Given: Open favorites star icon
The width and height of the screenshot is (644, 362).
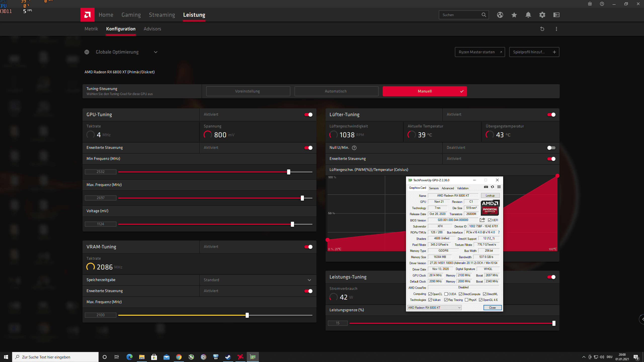Looking at the screenshot, I should coord(514,15).
